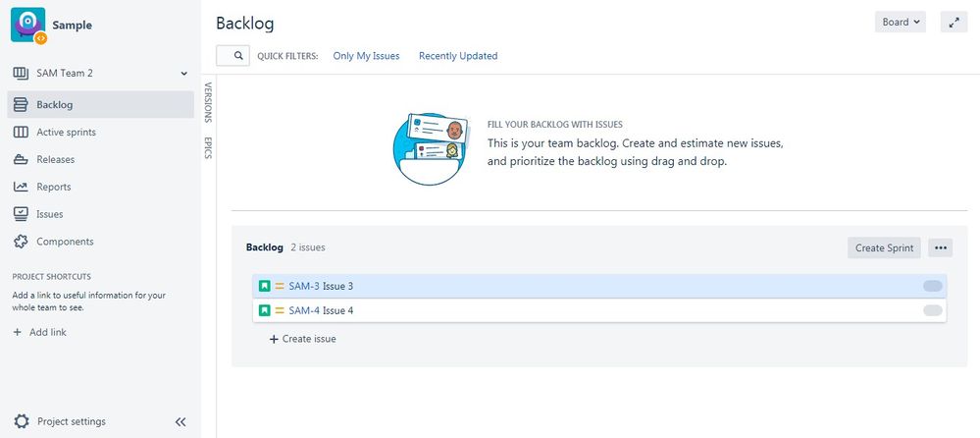Click the Add link shortcut
Viewport: 980px width, 438px height.
pyautogui.click(x=47, y=332)
